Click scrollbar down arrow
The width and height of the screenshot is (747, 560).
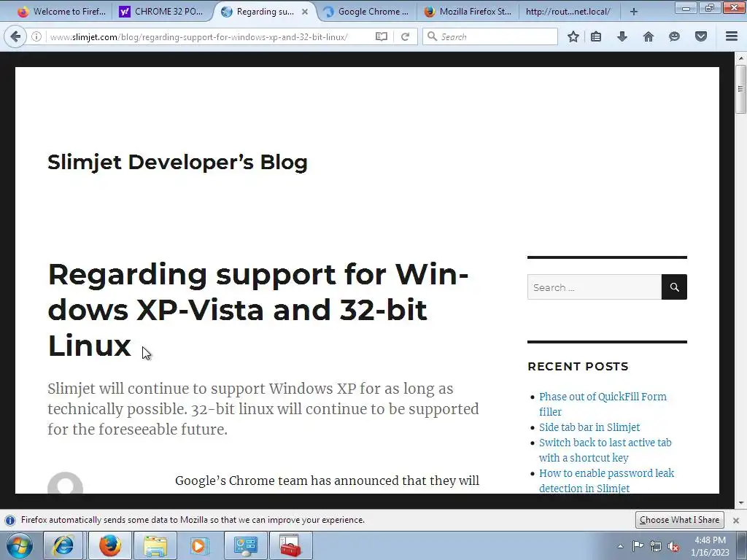point(740,503)
